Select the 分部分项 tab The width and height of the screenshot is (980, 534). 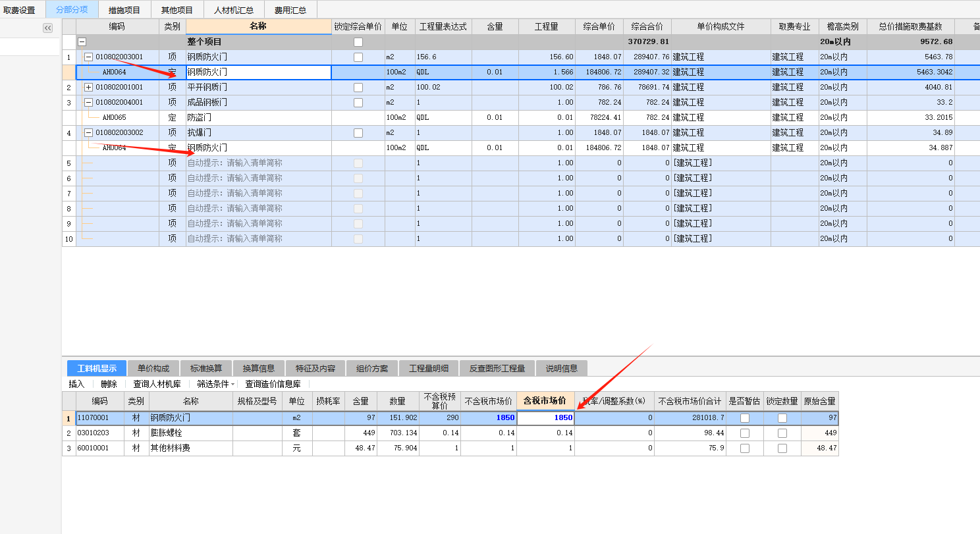[x=72, y=10]
